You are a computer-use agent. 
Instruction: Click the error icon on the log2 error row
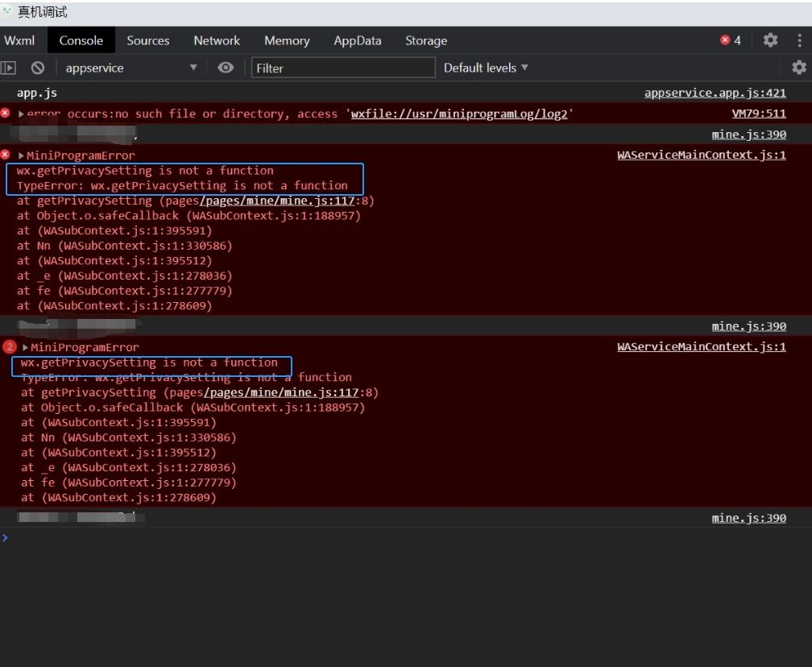click(x=5, y=113)
